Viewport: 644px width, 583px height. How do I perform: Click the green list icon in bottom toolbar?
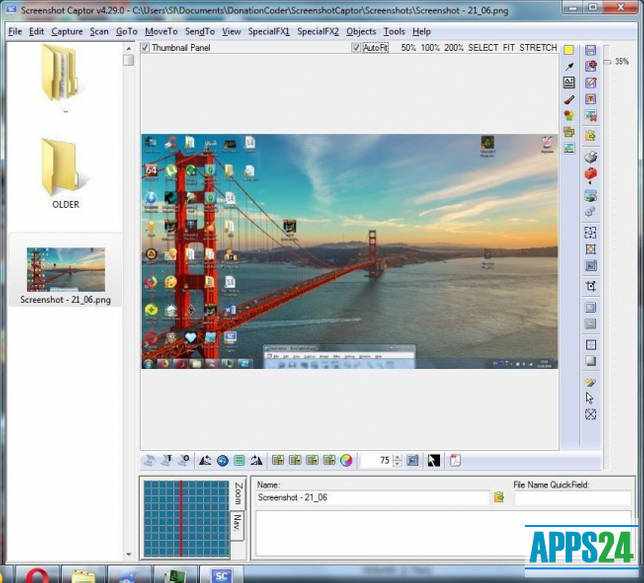point(239,461)
